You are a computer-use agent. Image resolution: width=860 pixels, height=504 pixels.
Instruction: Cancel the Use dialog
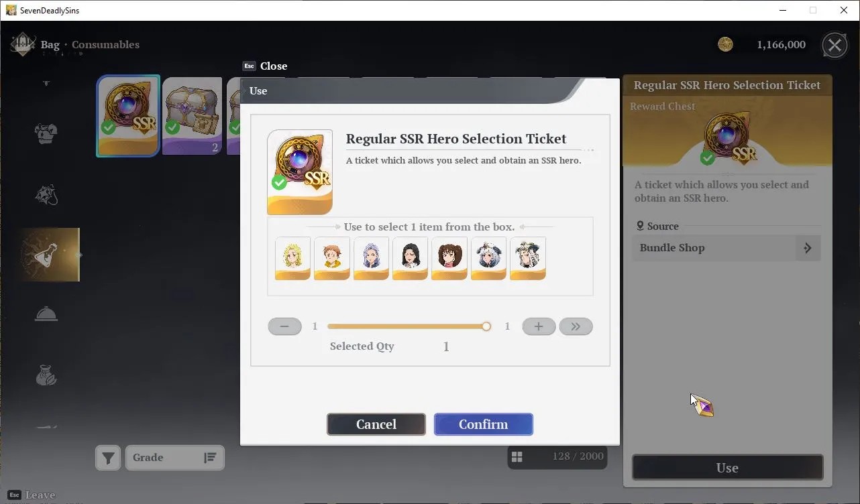point(376,424)
